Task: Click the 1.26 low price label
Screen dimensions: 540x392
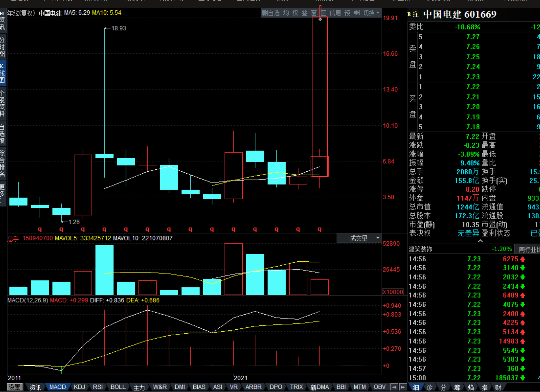Action: click(x=74, y=222)
